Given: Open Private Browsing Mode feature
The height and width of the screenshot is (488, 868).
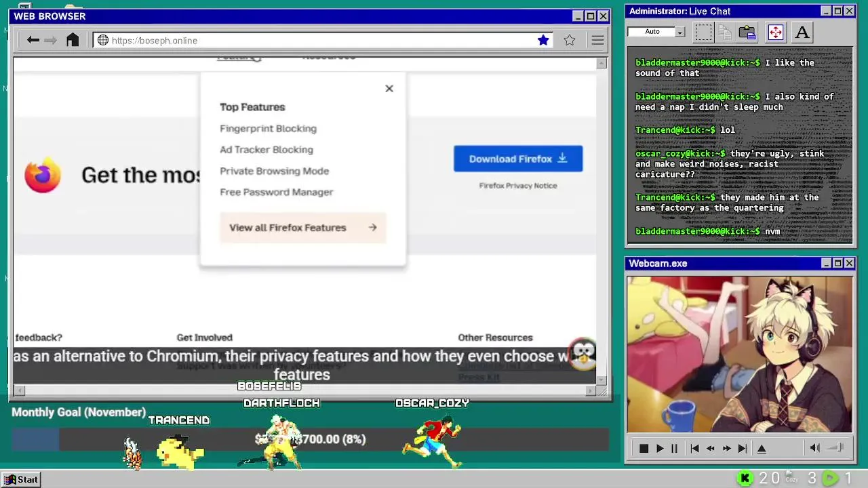Looking at the screenshot, I should pos(274,171).
